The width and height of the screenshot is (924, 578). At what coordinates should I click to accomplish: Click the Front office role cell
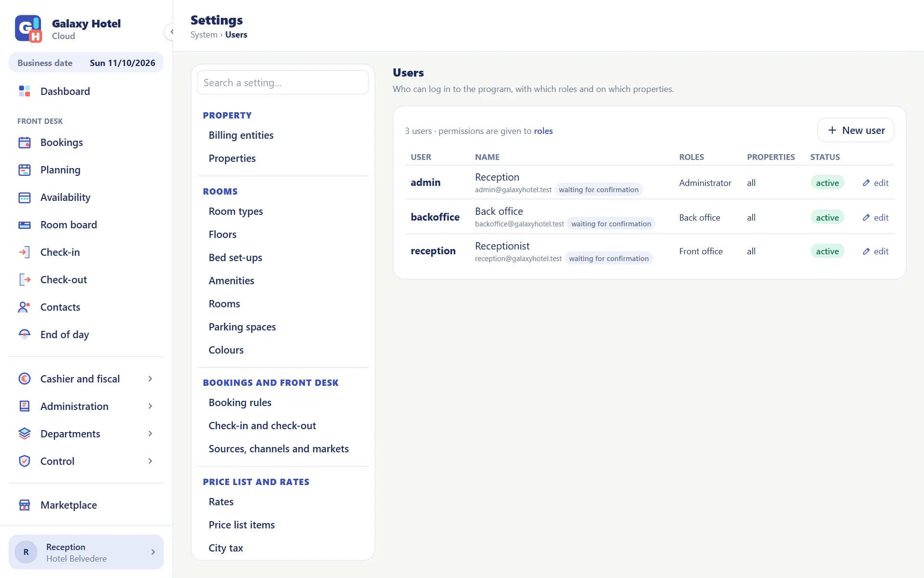point(701,251)
